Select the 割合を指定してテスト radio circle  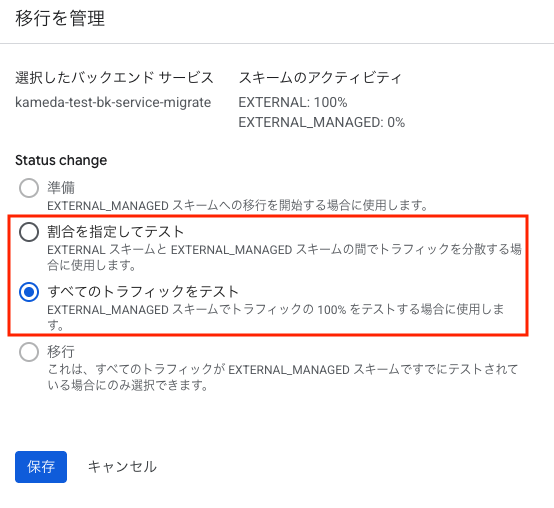(x=29, y=232)
